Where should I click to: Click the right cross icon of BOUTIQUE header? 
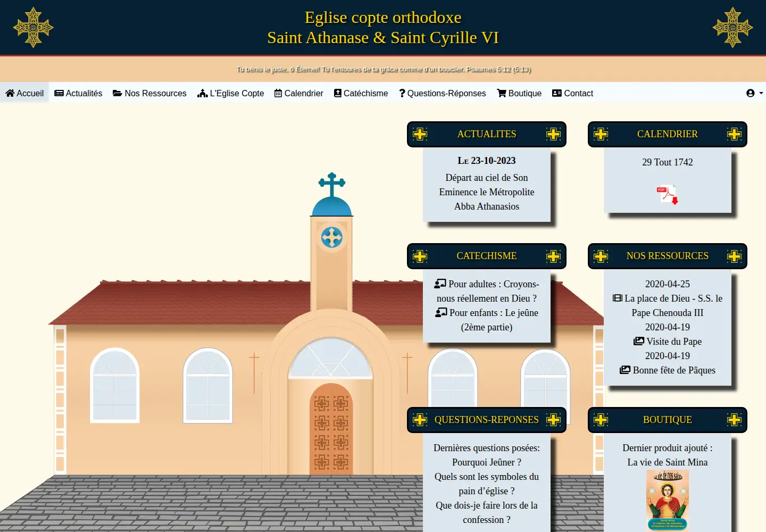pos(734,420)
